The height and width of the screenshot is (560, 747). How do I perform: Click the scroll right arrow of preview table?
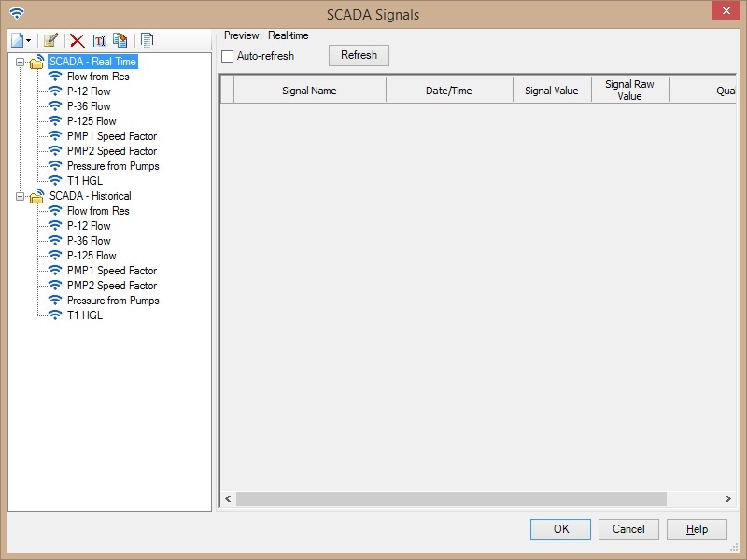tap(727, 498)
